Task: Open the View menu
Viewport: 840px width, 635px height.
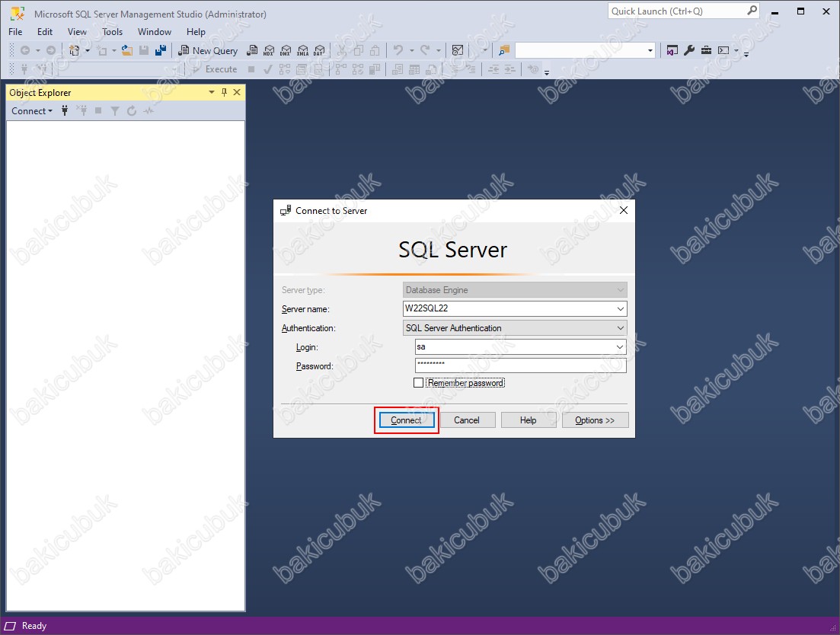Action: 77,31
